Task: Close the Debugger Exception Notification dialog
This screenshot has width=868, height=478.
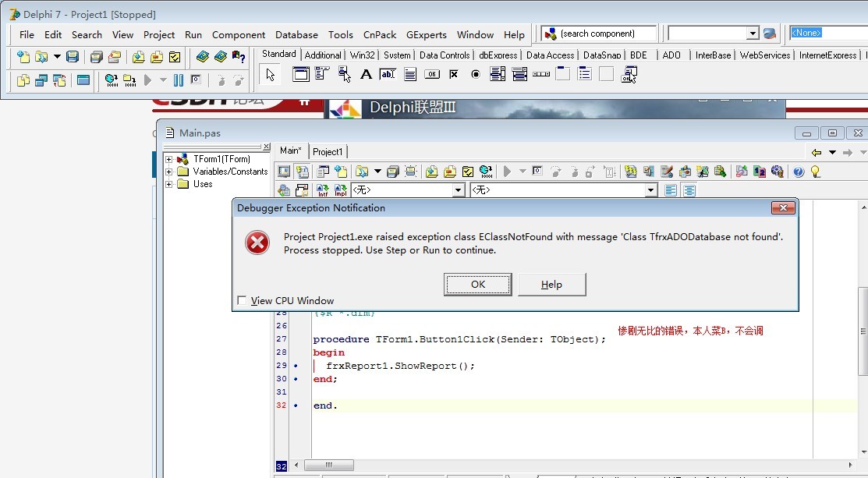Action: click(783, 208)
